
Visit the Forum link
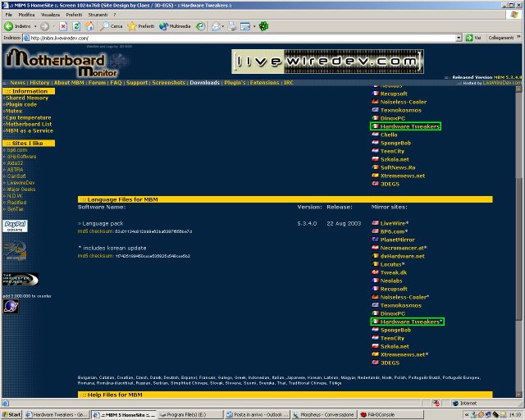click(x=97, y=83)
